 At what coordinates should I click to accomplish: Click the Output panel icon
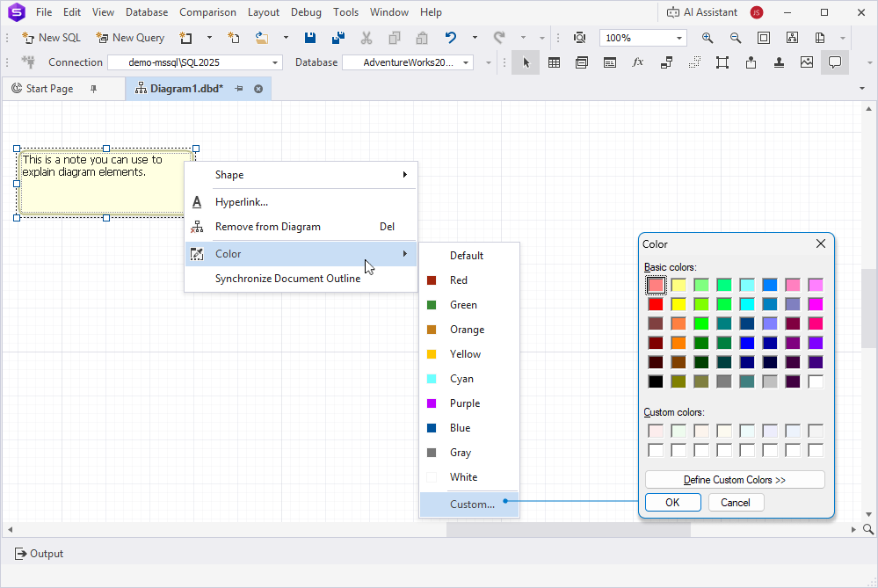pyautogui.click(x=21, y=553)
